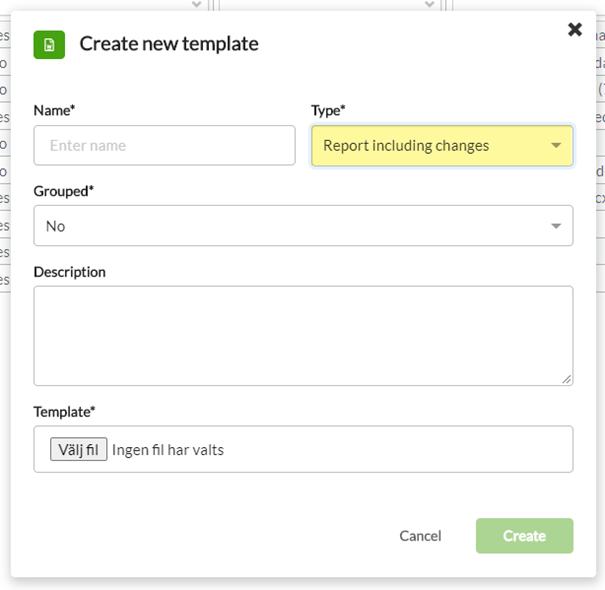The image size is (605, 590).
Task: Click the Template field label
Action: pos(64,412)
